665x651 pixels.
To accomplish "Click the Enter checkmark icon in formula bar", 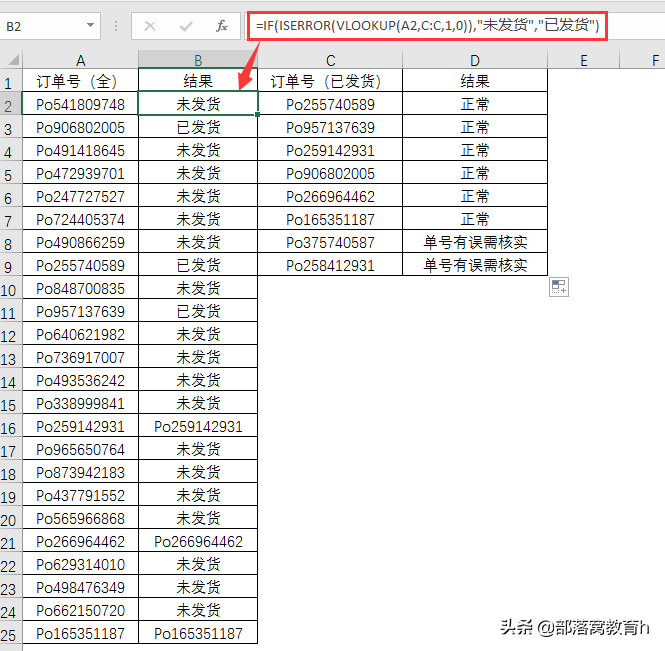I will (186, 26).
